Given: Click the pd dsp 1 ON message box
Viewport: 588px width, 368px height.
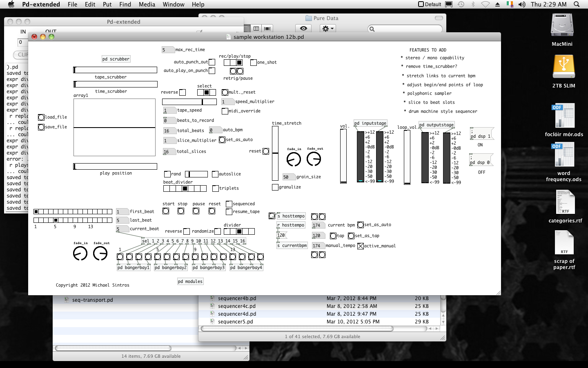Looking at the screenshot, I should pyautogui.click(x=482, y=134).
